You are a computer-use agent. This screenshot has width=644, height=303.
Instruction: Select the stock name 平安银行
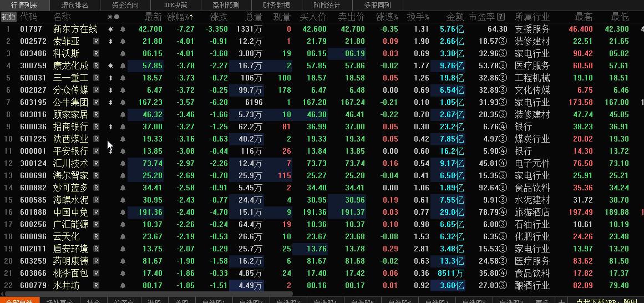tap(70, 151)
